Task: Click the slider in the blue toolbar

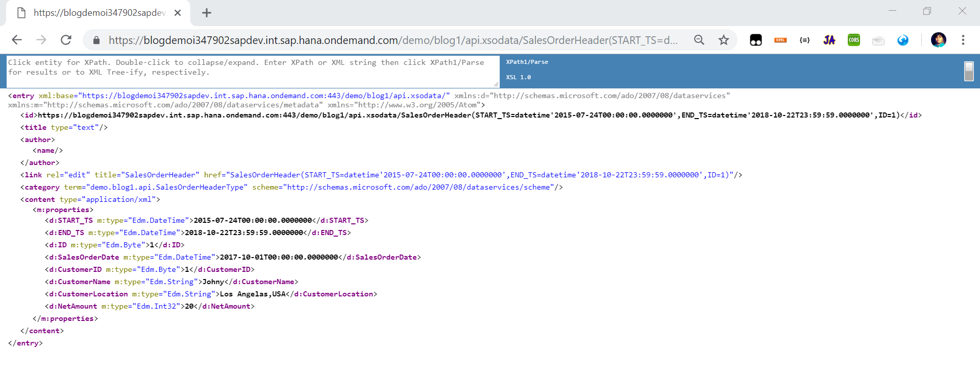Action: [x=968, y=71]
